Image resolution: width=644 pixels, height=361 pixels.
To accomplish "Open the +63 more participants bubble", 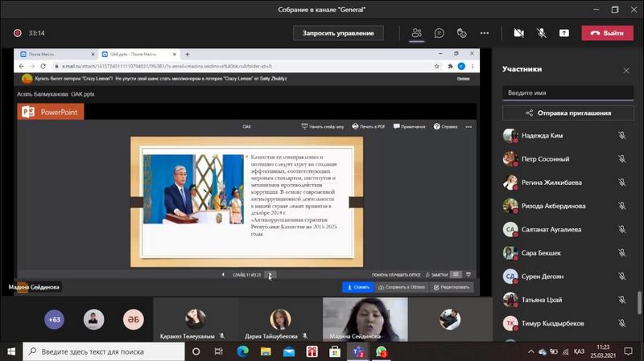I will (54, 319).
